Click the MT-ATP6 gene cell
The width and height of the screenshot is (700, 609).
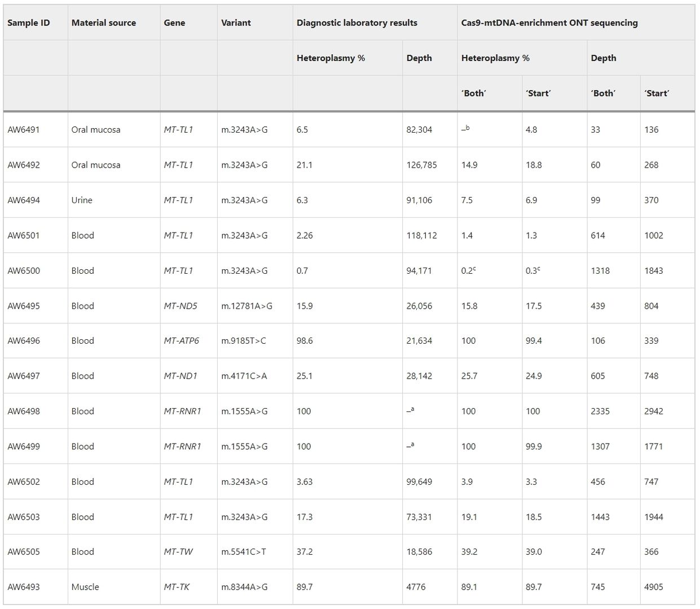(x=181, y=341)
